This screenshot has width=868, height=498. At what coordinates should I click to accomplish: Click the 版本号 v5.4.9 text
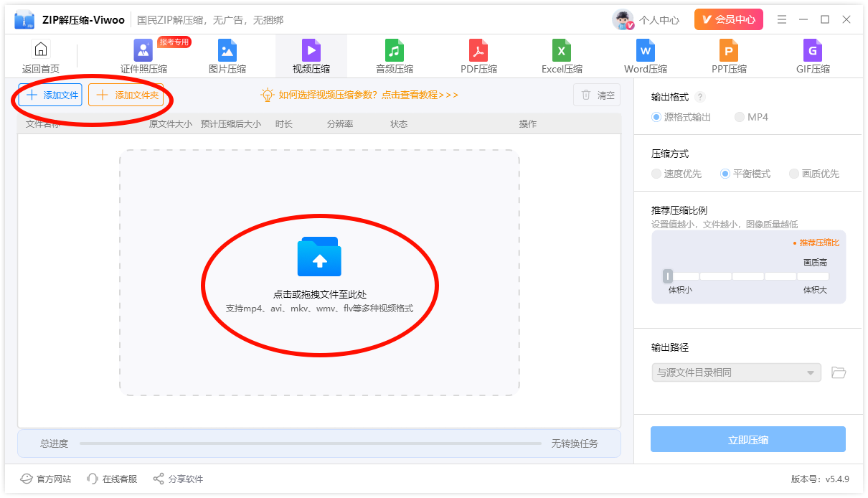coord(820,479)
